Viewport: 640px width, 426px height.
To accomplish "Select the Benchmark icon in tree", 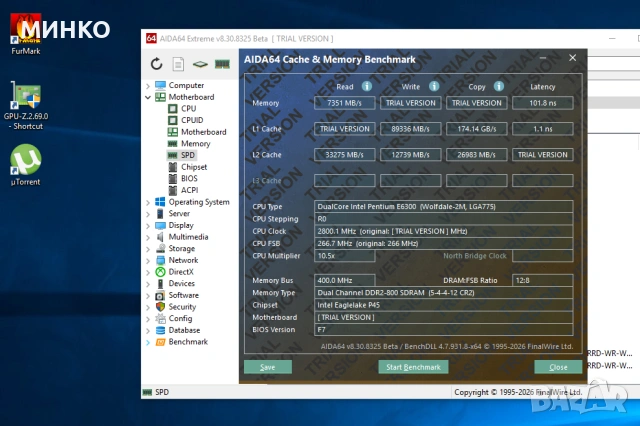I will click(x=160, y=342).
